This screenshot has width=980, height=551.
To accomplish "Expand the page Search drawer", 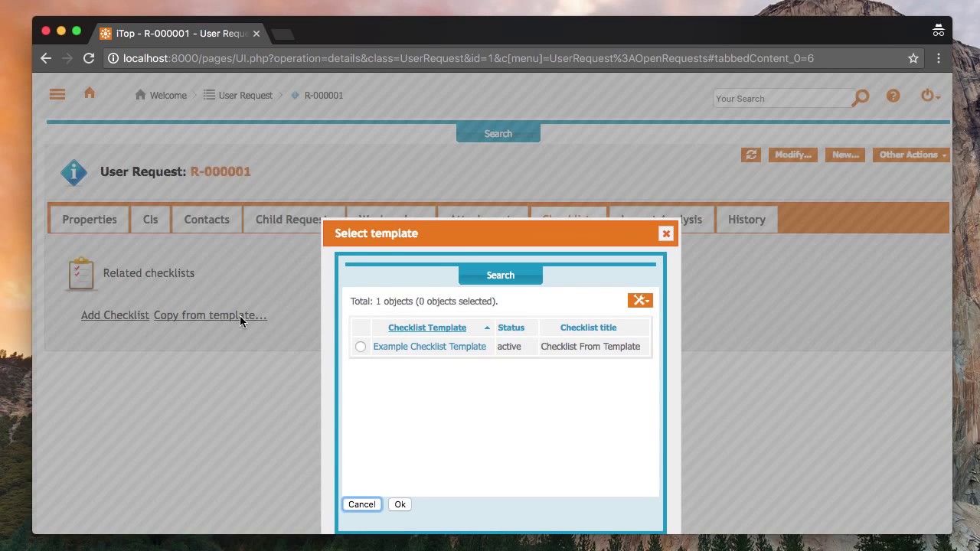I will 498,133.
